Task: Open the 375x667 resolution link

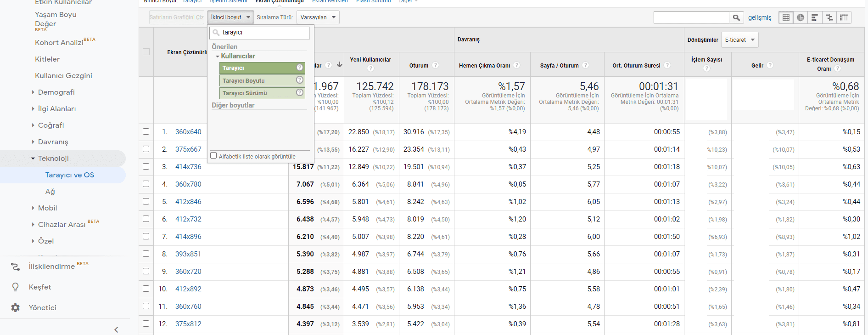Action: [188, 149]
